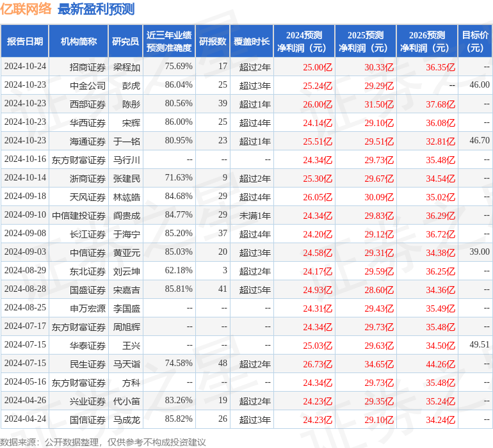
Task: Click researcher name 周旭辉
Action: [127, 327]
